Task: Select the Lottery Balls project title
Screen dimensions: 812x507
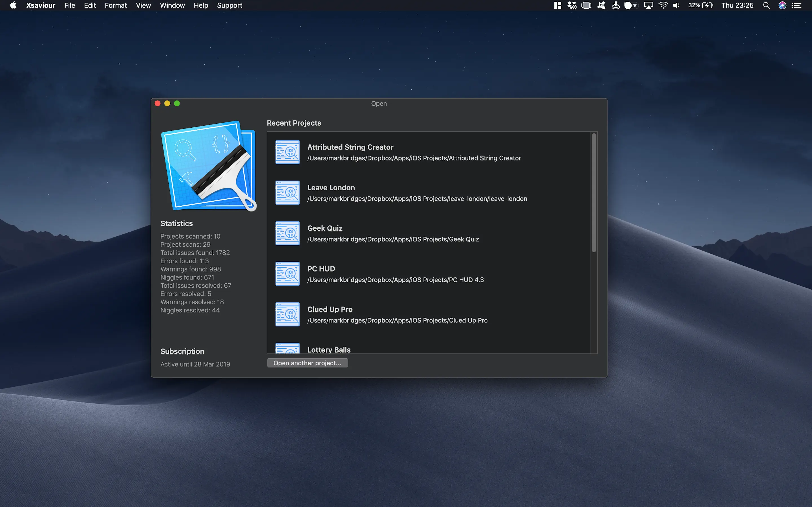Action: pos(329,349)
